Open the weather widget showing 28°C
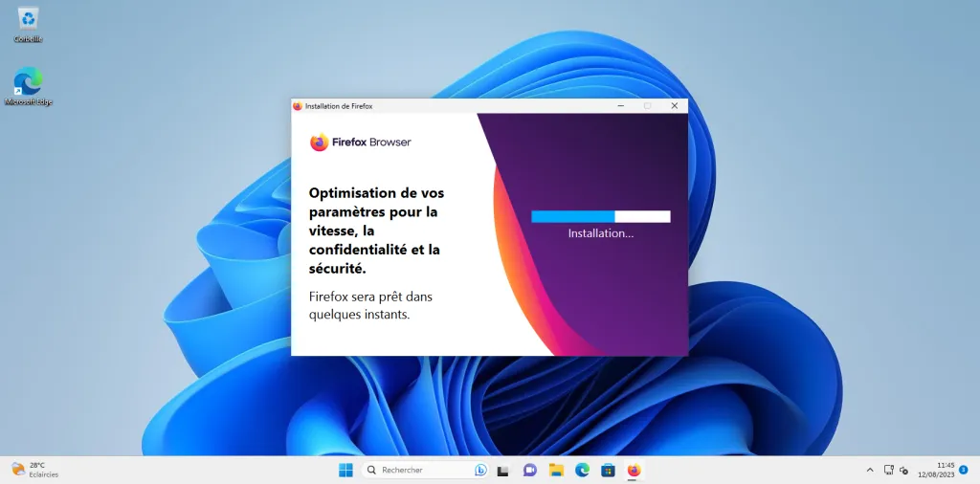 pos(34,470)
